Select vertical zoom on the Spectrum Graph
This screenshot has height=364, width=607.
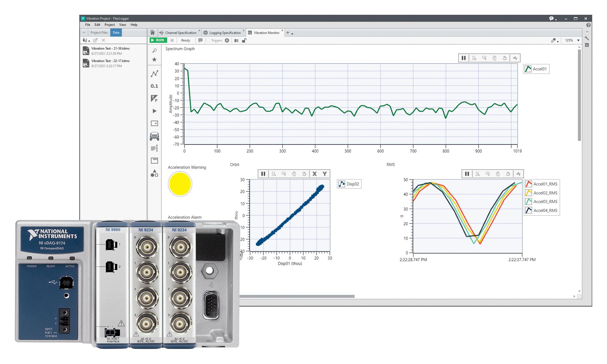(484, 58)
